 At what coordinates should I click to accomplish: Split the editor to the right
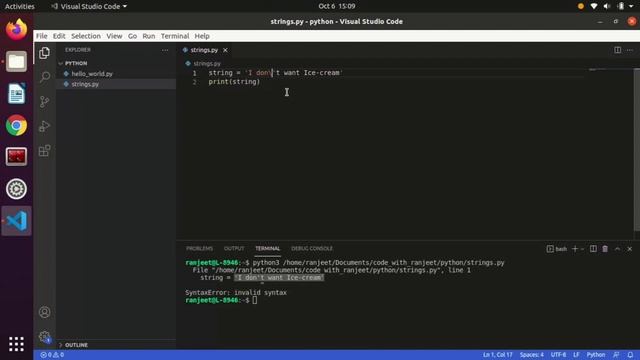point(618,50)
